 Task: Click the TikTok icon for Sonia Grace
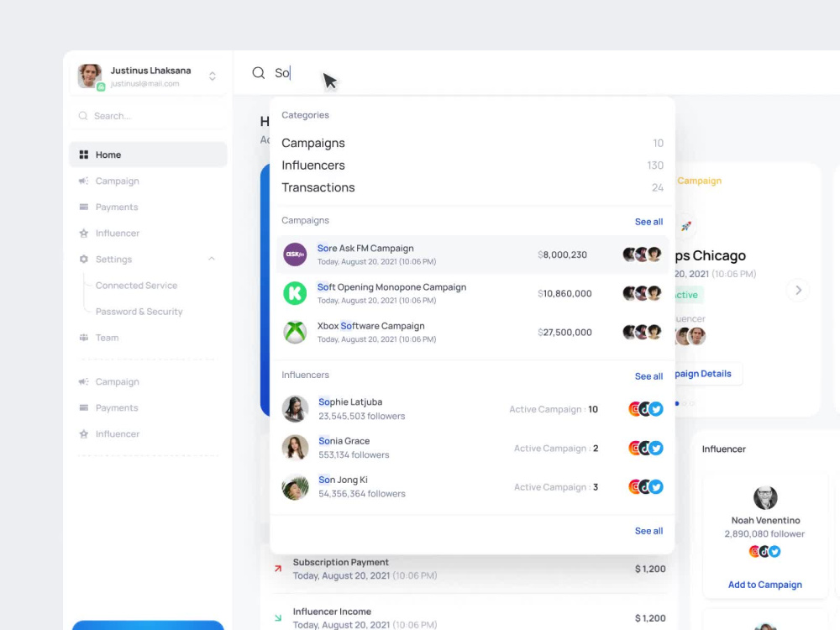point(646,448)
